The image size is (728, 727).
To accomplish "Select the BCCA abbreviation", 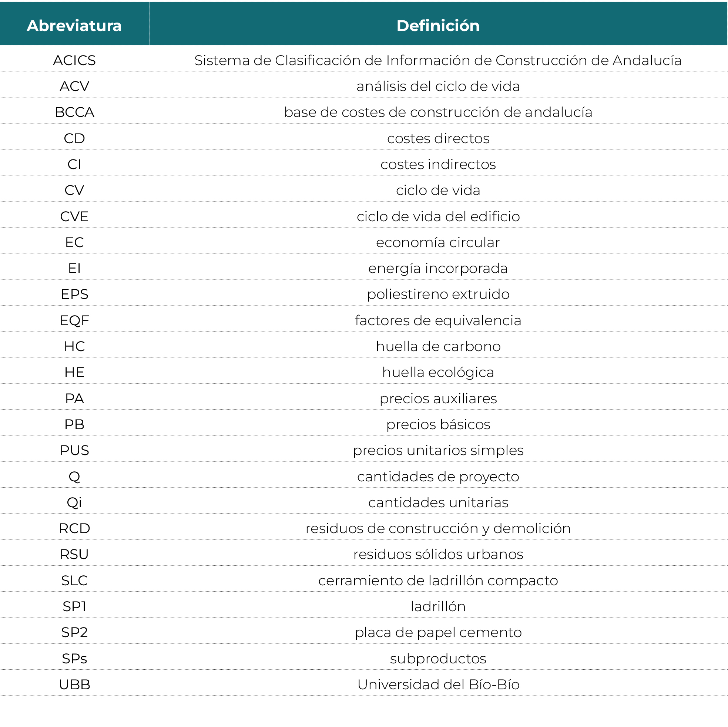I will click(74, 112).
